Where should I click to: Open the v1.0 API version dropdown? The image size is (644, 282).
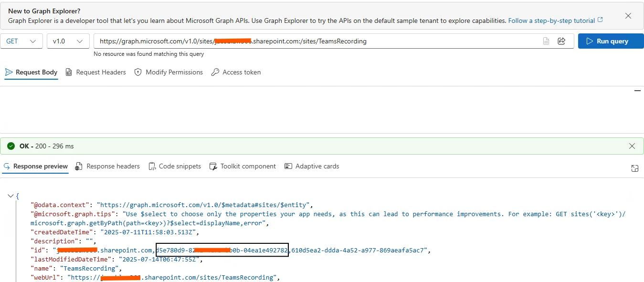coord(68,41)
